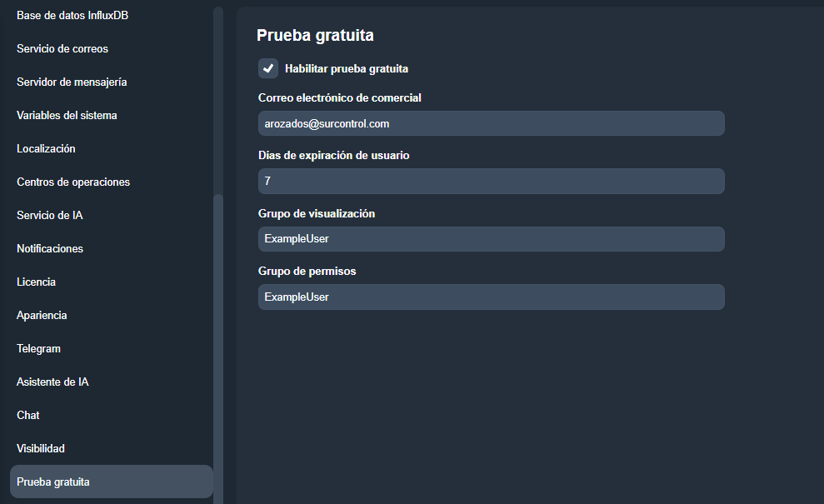Select Centros de operaciones
Viewport: 824px width, 504px height.
coord(74,182)
